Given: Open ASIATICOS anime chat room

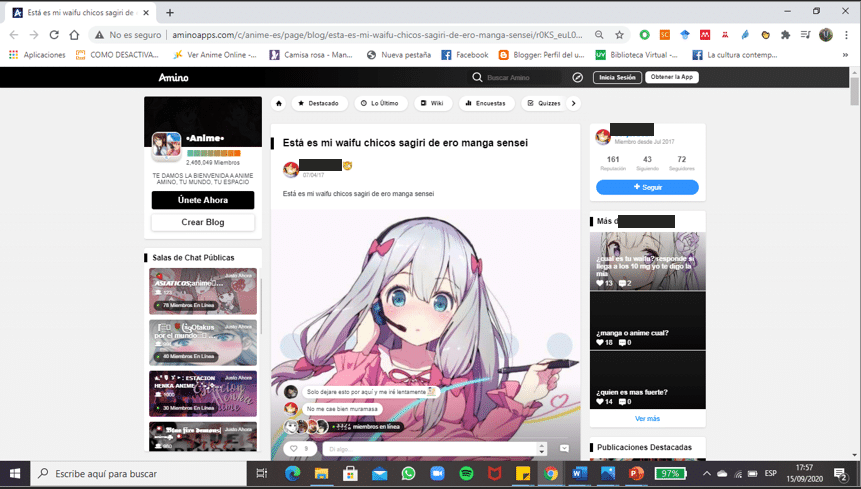Looking at the screenshot, I should (x=203, y=291).
